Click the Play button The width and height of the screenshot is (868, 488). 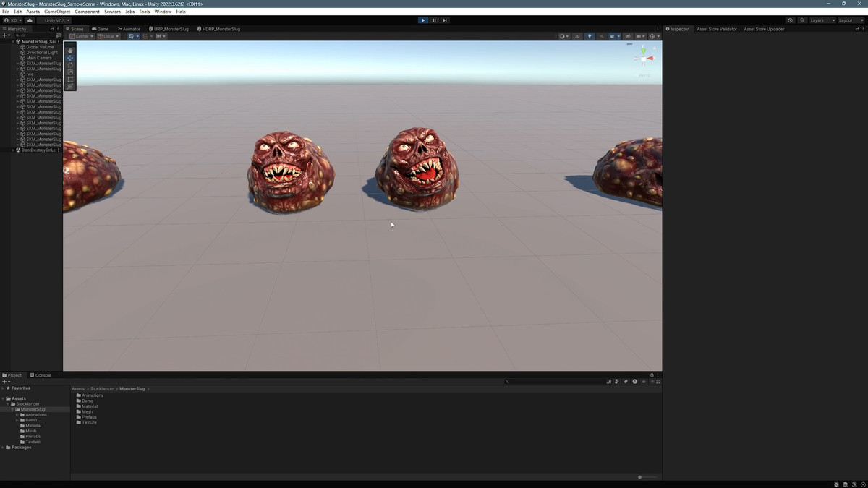click(x=423, y=20)
